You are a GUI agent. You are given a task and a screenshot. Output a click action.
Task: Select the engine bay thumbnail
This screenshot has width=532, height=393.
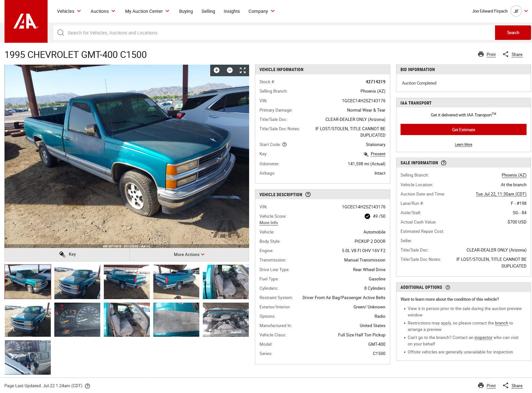pyautogui.click(x=226, y=320)
